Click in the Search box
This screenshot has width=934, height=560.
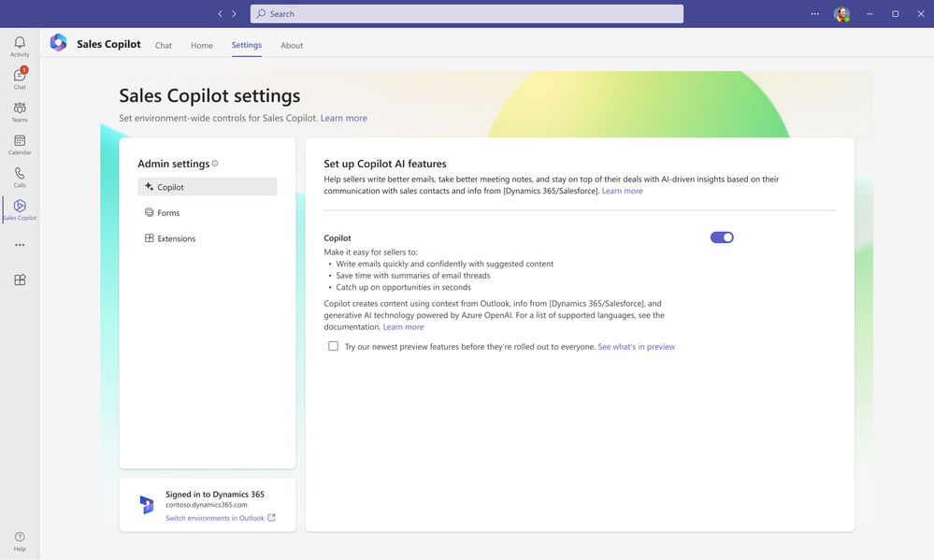[x=467, y=14]
